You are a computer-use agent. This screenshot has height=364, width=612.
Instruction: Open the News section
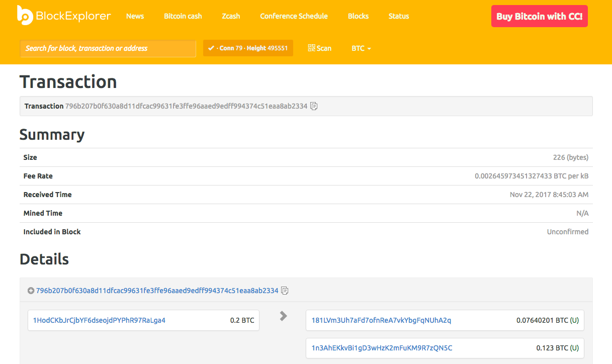click(135, 16)
